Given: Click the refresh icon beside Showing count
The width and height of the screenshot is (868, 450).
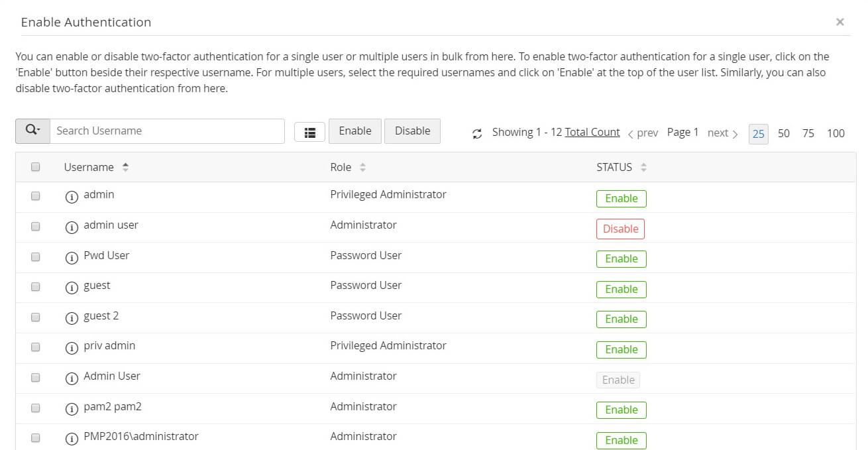Looking at the screenshot, I should pyautogui.click(x=477, y=134).
